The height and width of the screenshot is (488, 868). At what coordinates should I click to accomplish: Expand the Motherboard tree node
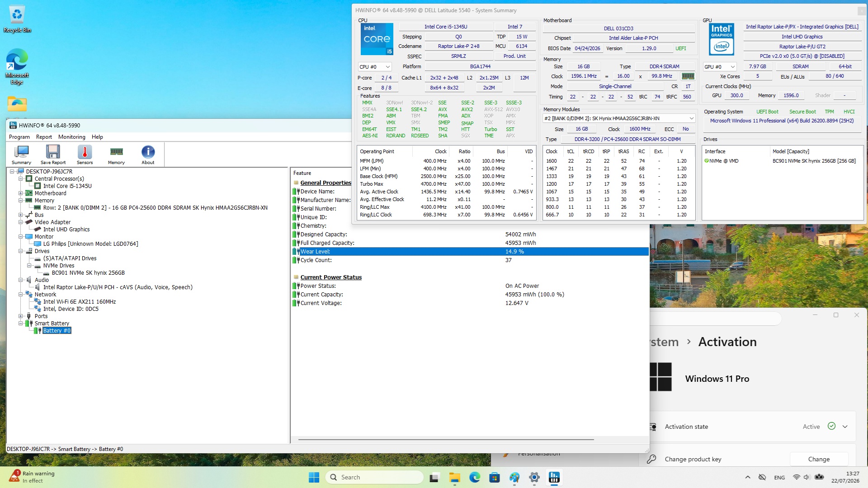pos(20,193)
